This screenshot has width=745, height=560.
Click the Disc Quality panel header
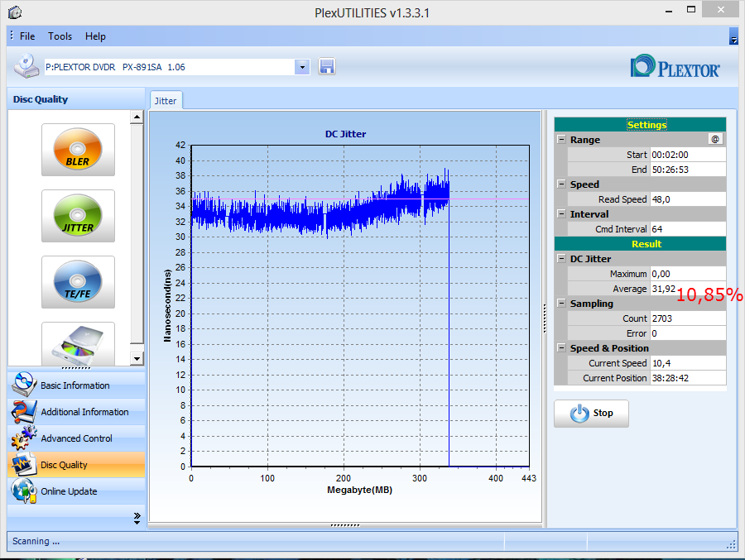[x=76, y=98]
